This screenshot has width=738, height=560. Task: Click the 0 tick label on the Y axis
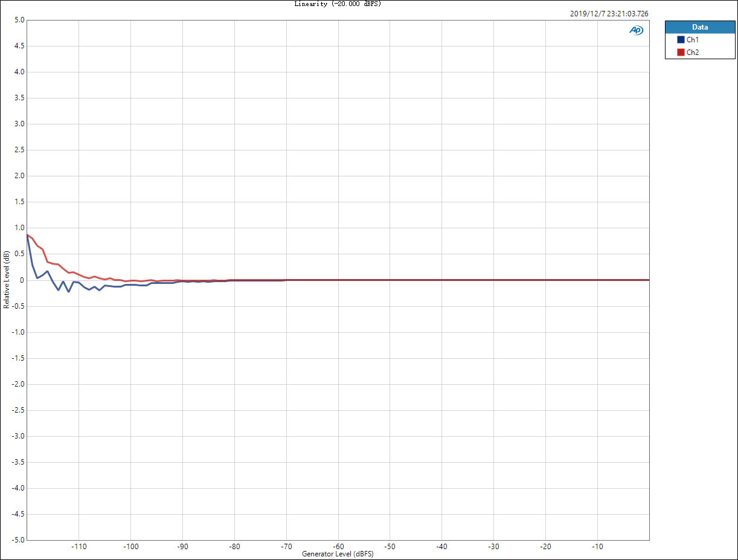pyautogui.click(x=22, y=280)
